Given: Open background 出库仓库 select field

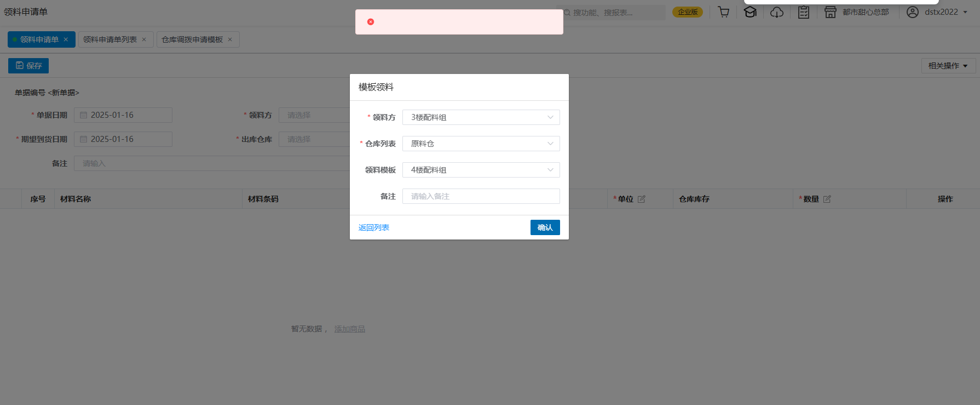Looking at the screenshot, I should click(x=314, y=139).
